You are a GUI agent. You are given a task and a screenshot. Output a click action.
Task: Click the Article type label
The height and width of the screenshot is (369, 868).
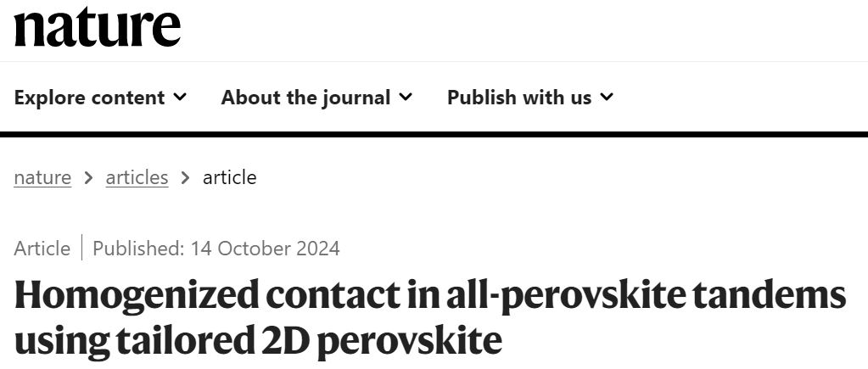42,249
